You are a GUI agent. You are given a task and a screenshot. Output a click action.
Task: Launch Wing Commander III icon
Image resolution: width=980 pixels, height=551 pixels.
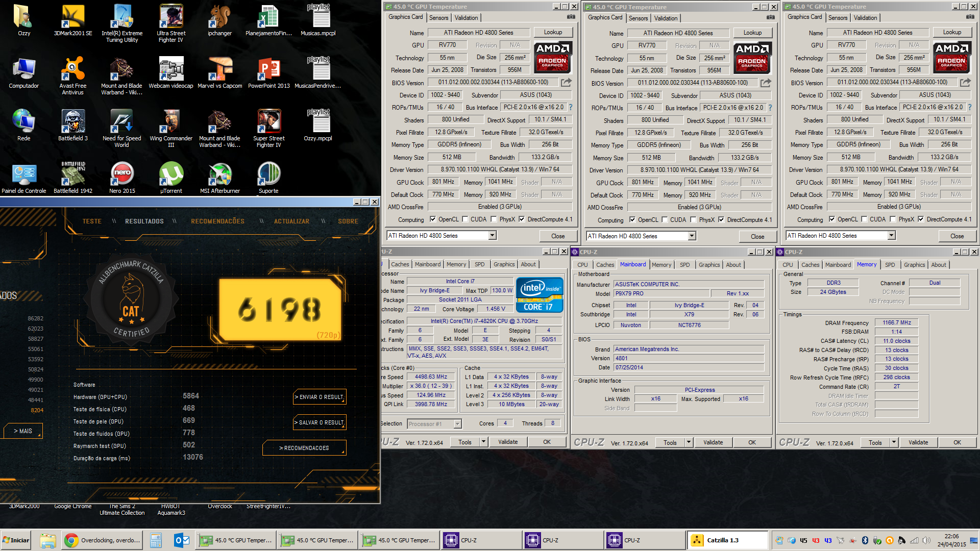pos(171,129)
